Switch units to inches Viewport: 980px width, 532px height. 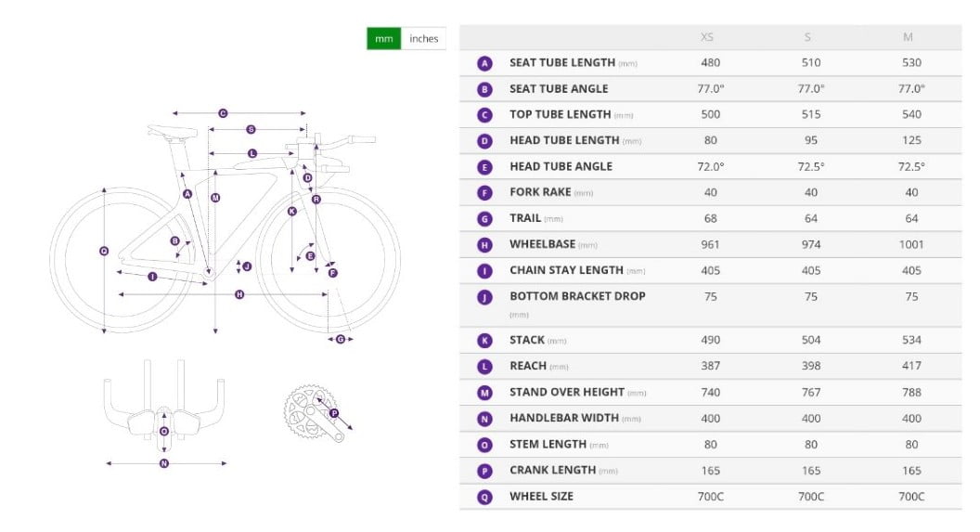pos(423,38)
